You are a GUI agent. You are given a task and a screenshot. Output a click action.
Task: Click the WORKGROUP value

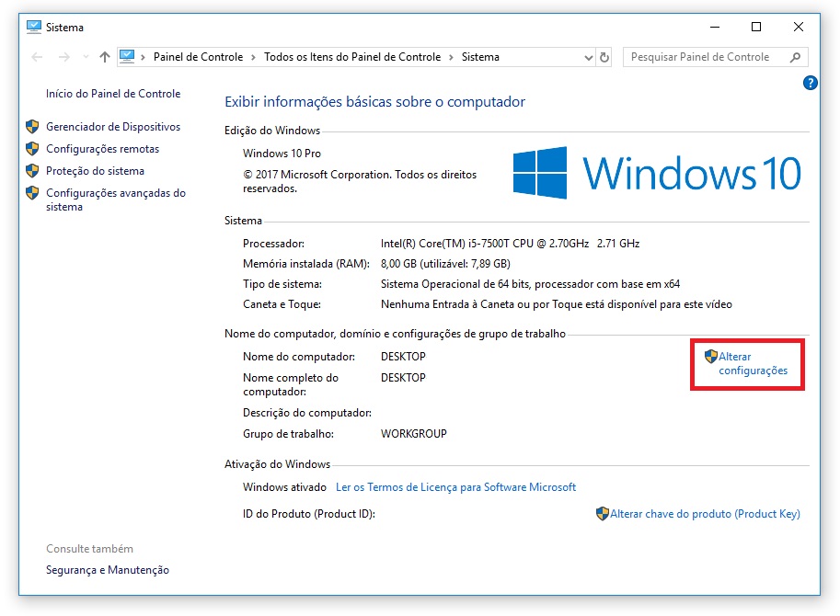click(414, 434)
